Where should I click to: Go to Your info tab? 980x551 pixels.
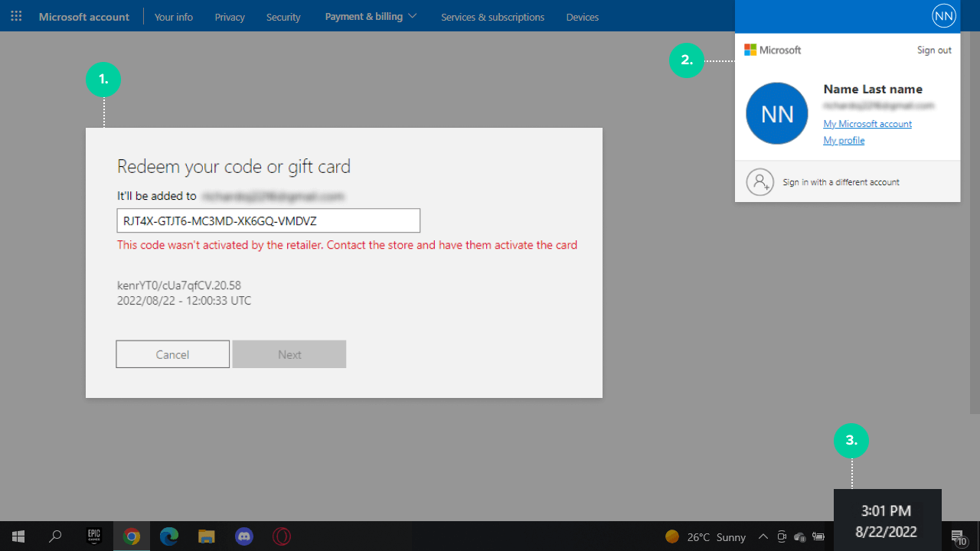[174, 17]
